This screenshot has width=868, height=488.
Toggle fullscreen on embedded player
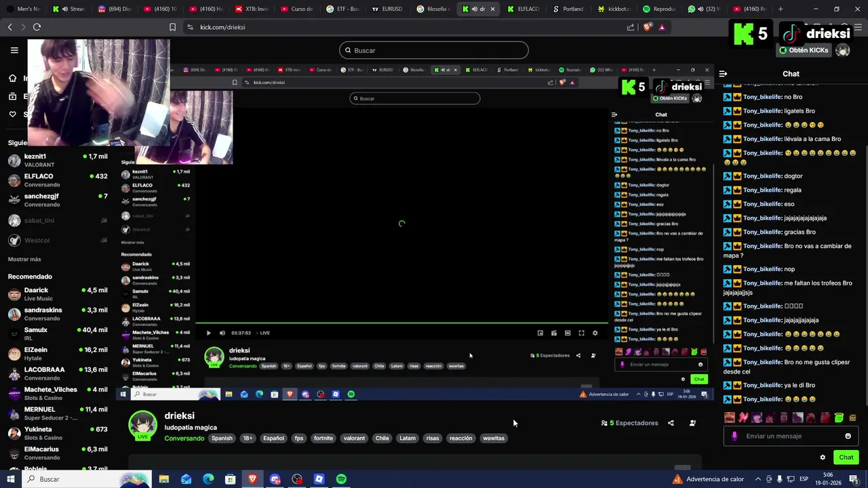pyautogui.click(x=581, y=333)
